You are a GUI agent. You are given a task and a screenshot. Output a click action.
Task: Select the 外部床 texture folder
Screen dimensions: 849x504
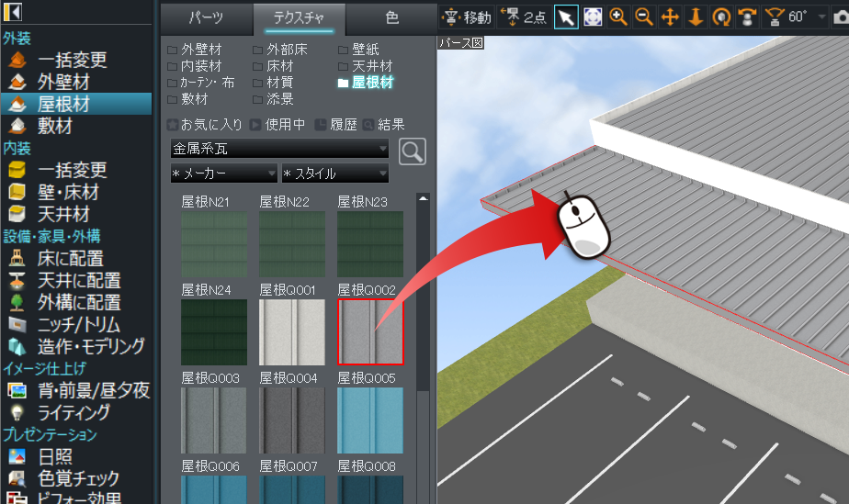tap(280, 50)
